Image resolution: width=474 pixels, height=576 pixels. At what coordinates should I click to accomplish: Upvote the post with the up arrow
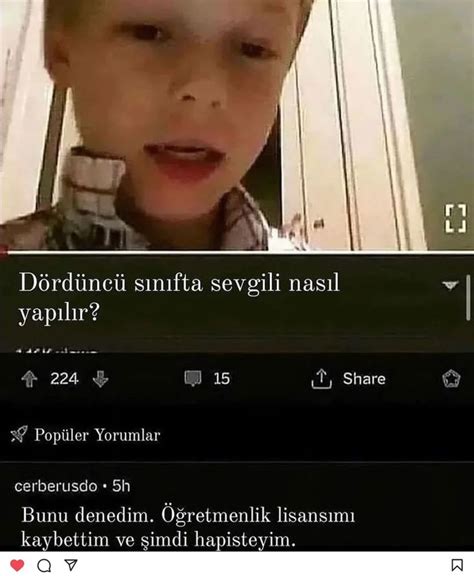(x=29, y=379)
